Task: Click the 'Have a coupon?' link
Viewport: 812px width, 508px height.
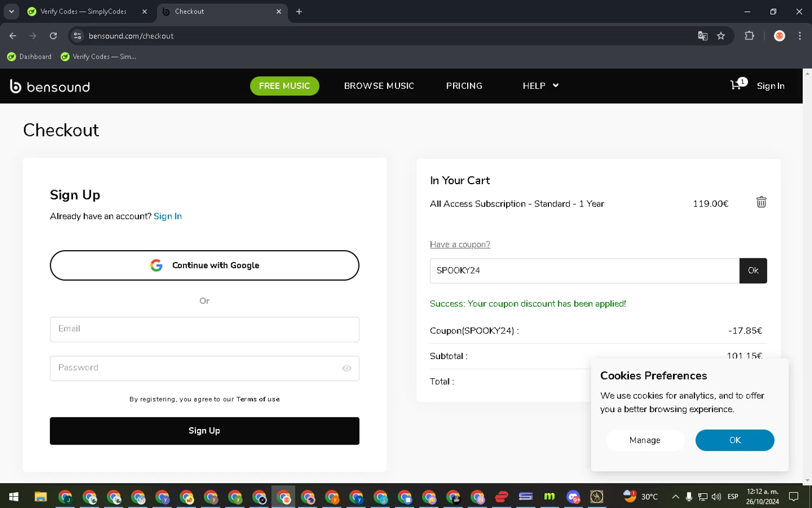Action: [x=460, y=244]
